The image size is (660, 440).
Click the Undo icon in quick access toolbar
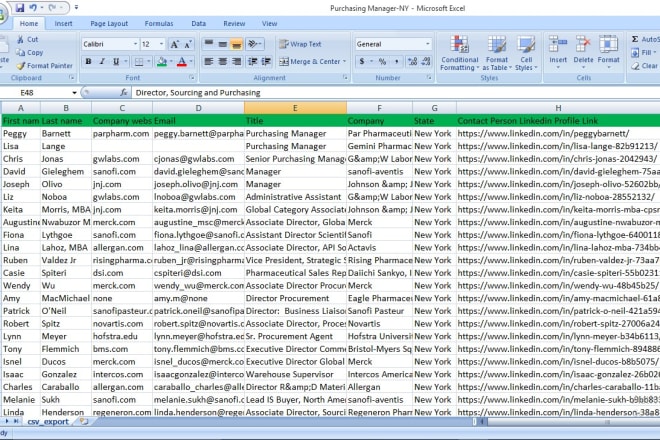pos(33,7)
